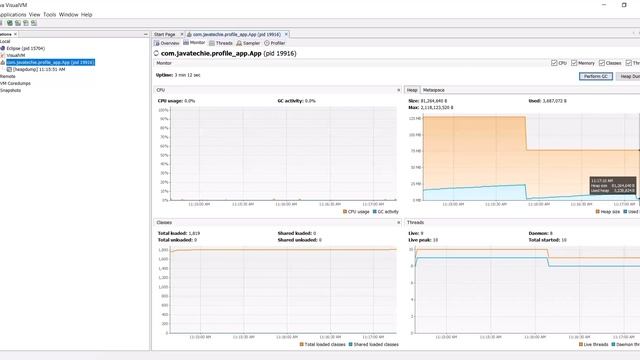Screen dimensions: 640x360
Task: Click the GC activity: 0.0% value
Action: (296, 101)
